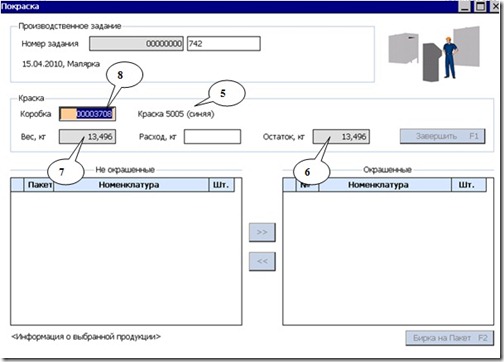Click the << move-left arrow button
Image resolution: width=504 pixels, height=362 pixels.
coord(262,261)
